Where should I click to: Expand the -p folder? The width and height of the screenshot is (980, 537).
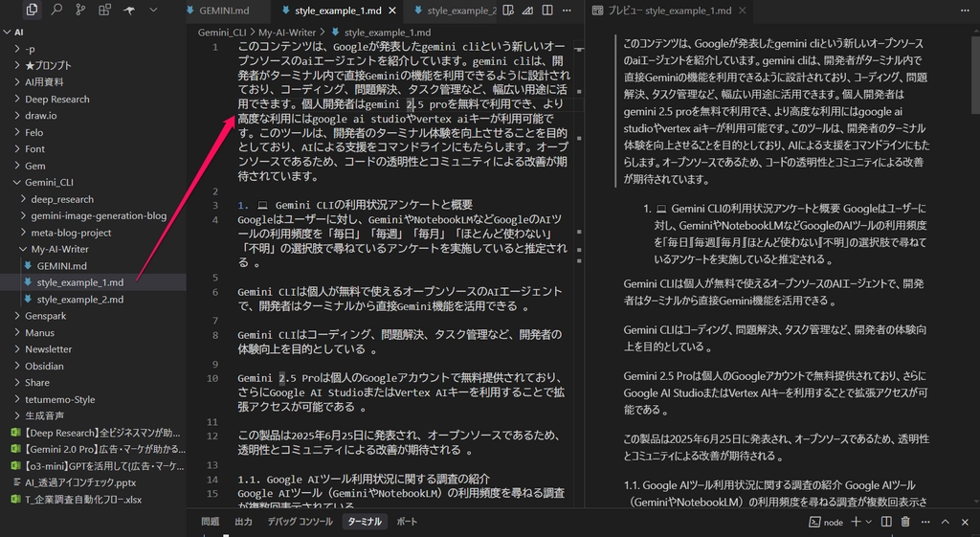[17, 49]
